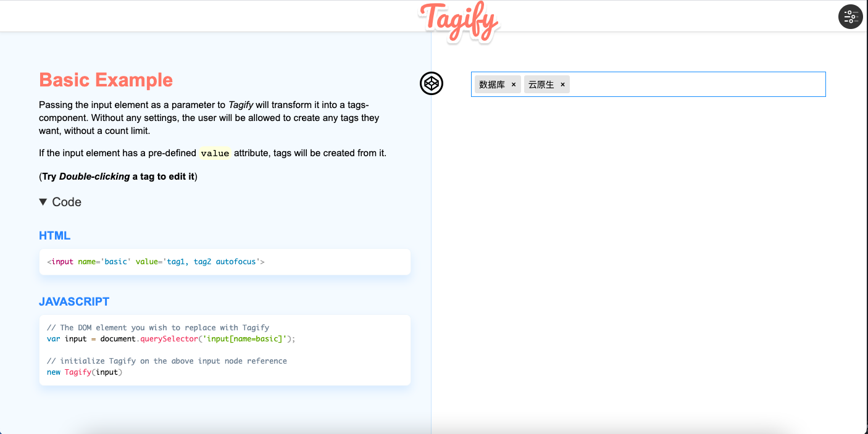
Task: Open the CodePen icon link
Action: 432,83
